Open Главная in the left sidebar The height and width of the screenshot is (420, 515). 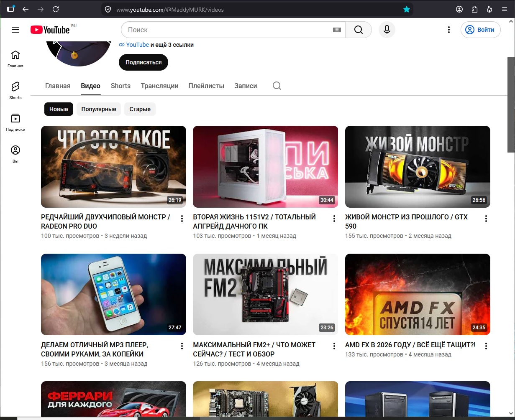pos(15,59)
